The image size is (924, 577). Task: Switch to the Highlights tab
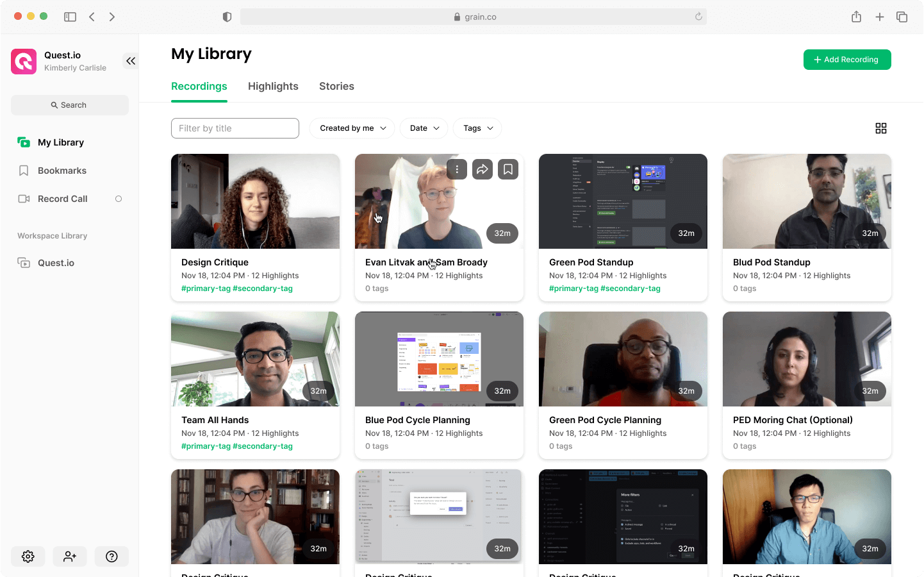tap(273, 86)
